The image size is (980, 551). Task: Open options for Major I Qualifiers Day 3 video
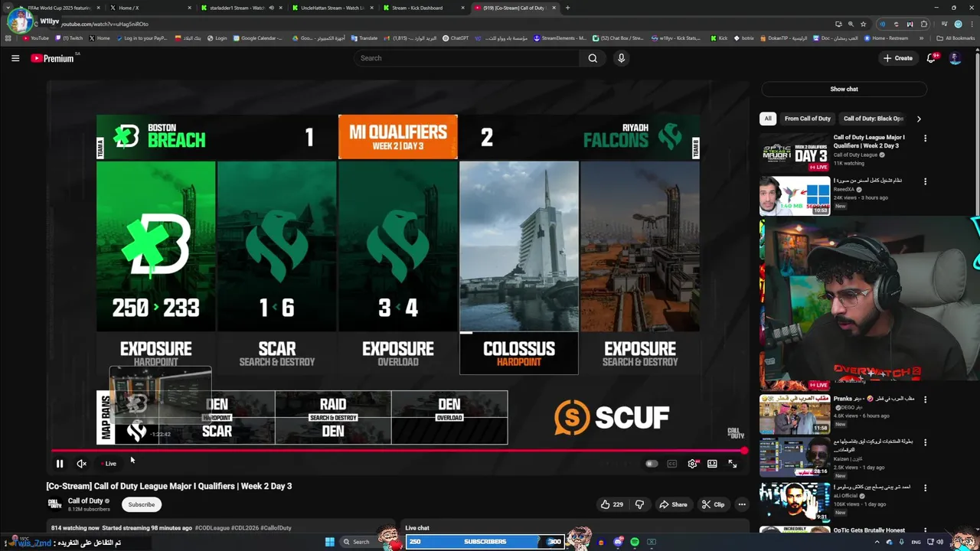925,139
